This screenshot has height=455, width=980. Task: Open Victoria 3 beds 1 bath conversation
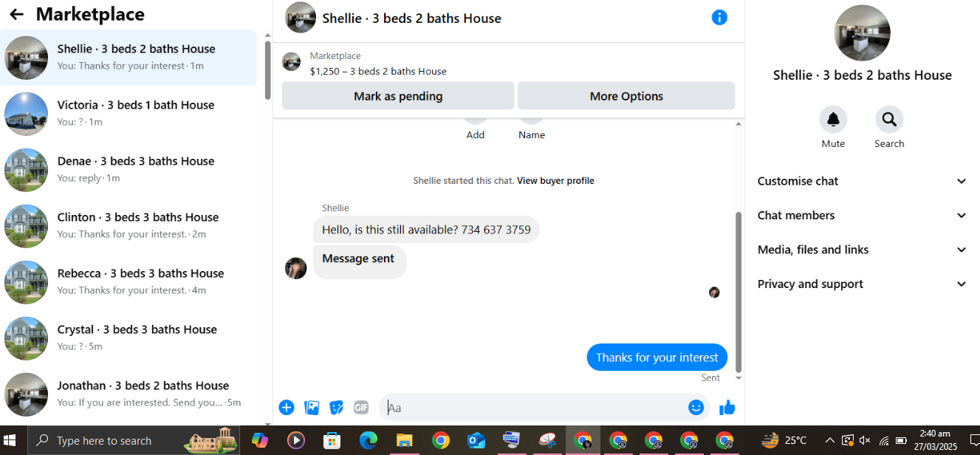(x=129, y=113)
